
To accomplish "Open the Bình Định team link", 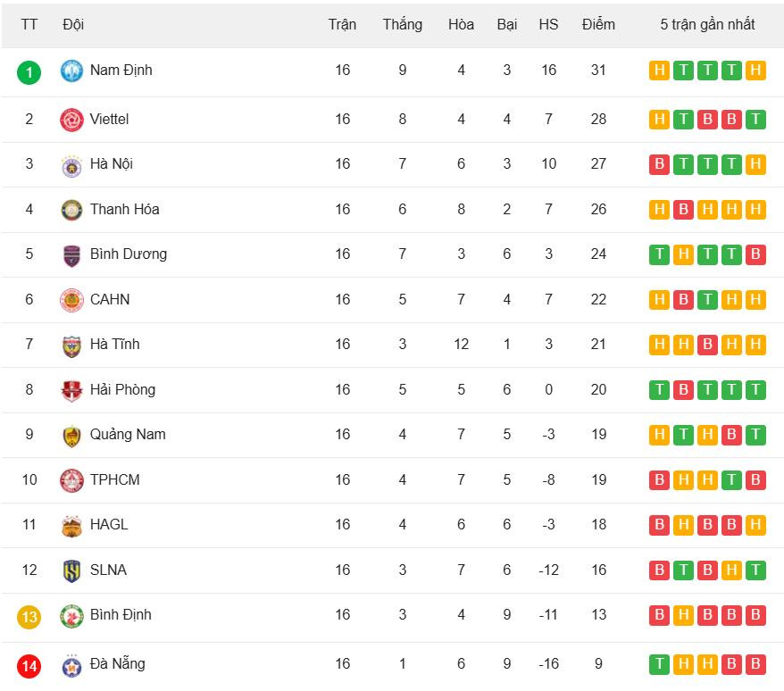I will pos(121,615).
